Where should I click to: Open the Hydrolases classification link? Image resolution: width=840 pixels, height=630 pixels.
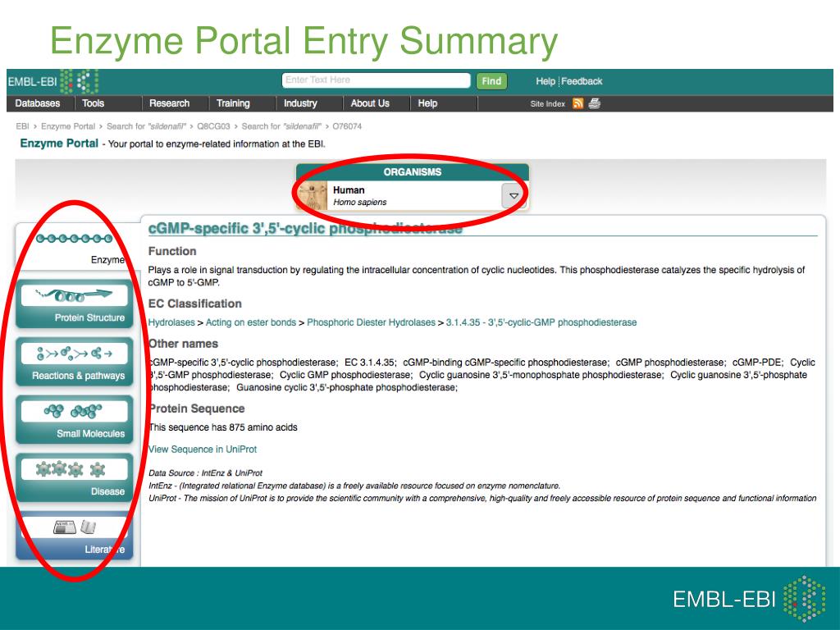click(x=171, y=322)
